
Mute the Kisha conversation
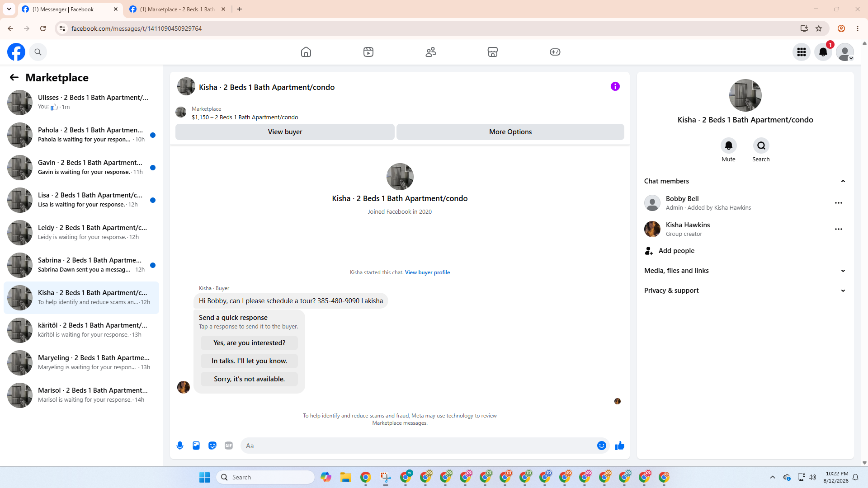click(728, 145)
